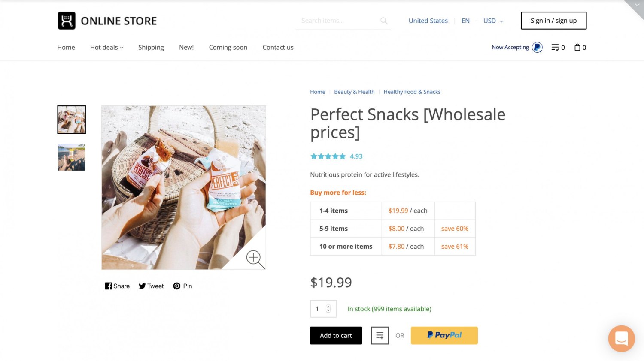644x361 pixels.
Task: Click the Sign in / sign up button
Action: click(x=553, y=20)
